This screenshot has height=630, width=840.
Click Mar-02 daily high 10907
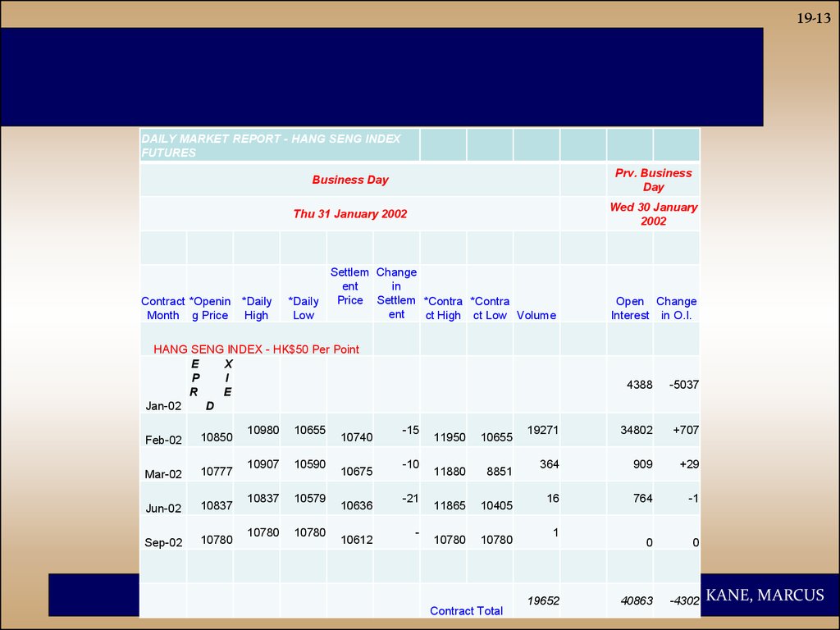263,464
